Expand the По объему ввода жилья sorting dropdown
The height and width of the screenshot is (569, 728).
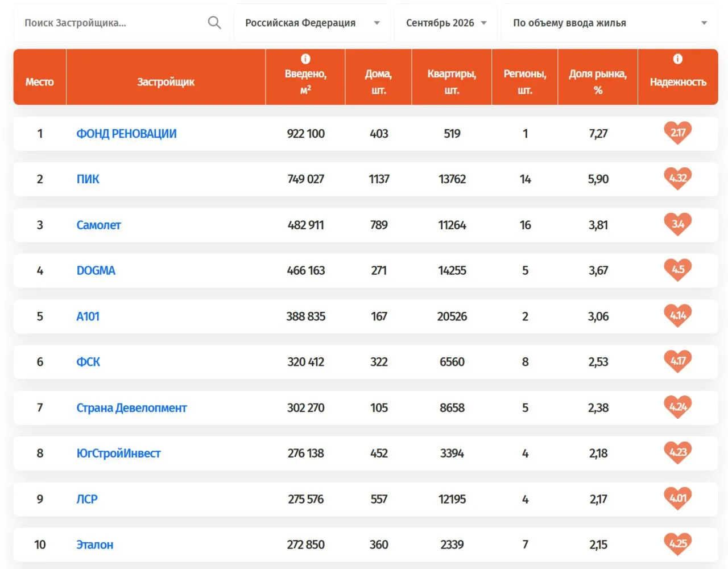coord(609,23)
